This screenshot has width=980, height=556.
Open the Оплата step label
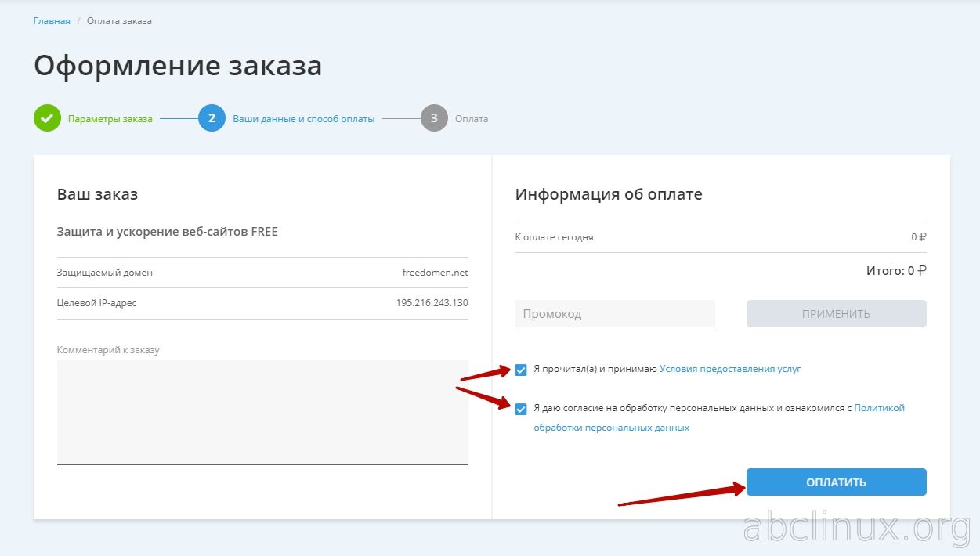[x=472, y=119]
